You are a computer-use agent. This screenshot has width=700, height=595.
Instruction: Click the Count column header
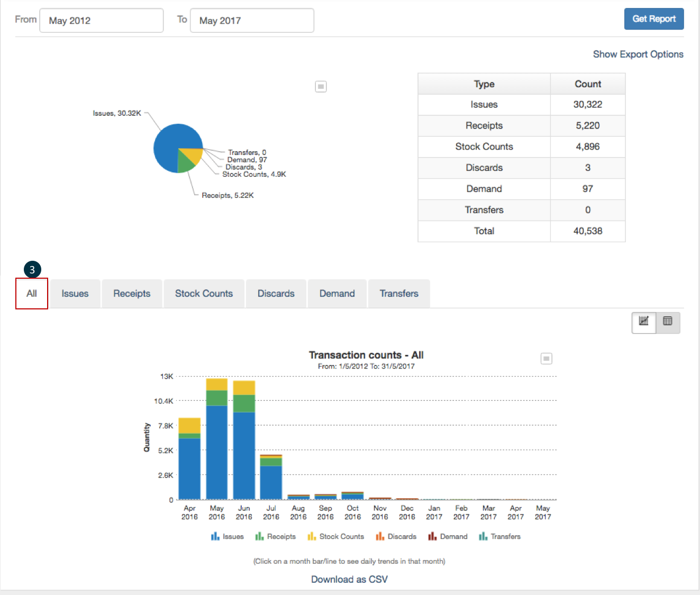point(588,84)
